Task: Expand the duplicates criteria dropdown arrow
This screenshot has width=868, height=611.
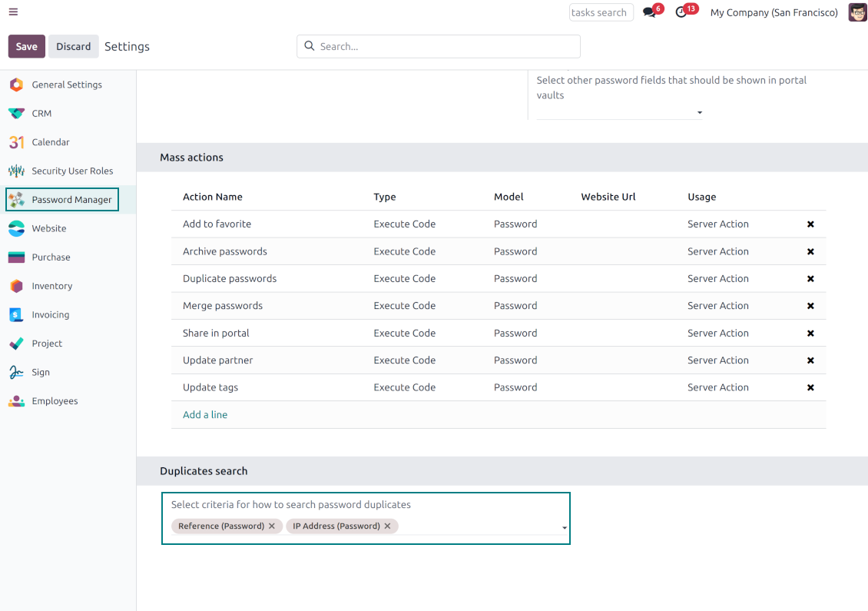Action: (x=565, y=528)
